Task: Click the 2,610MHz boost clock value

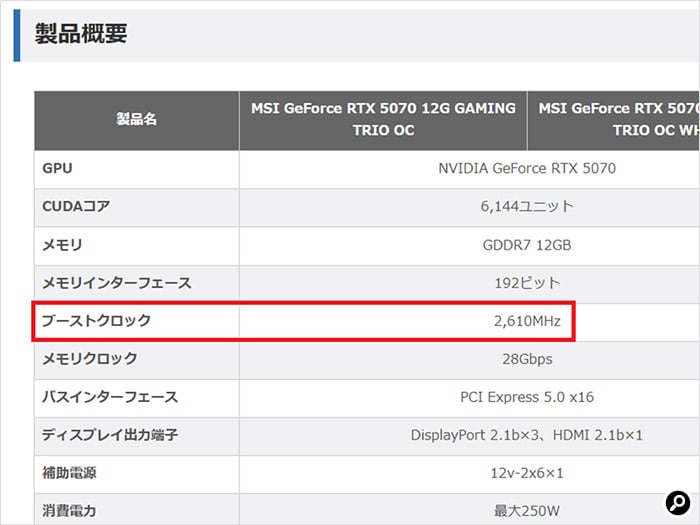Action: (x=527, y=321)
